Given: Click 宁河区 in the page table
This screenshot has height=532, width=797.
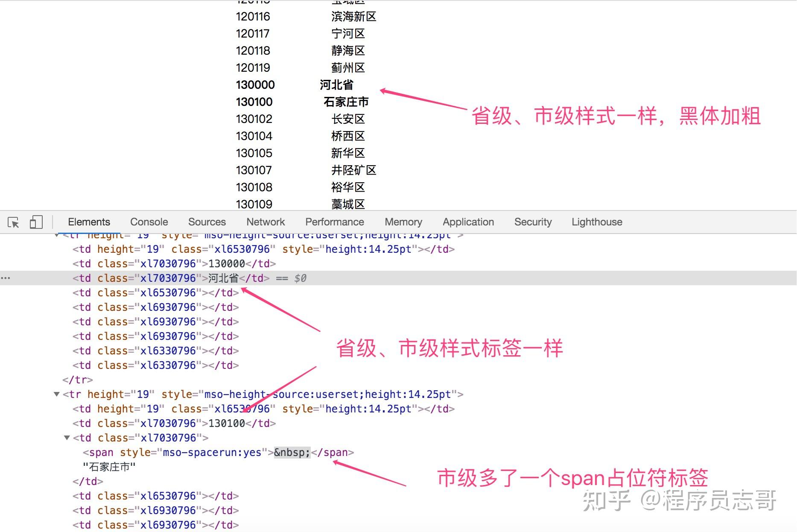Looking at the screenshot, I should point(348,33).
